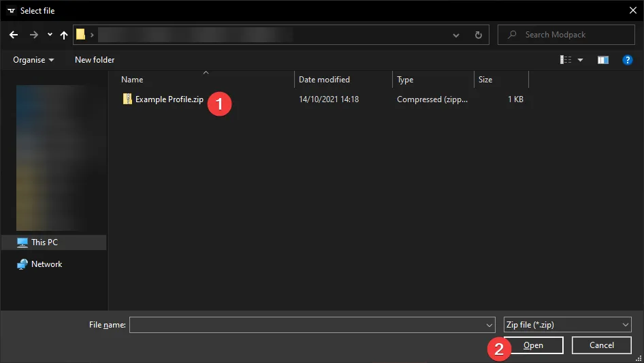Click the Search Modpack field

566,35
